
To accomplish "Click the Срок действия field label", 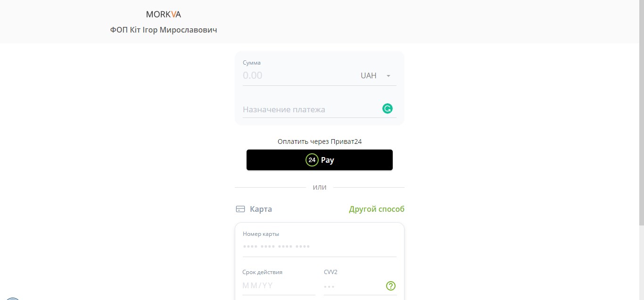I will pos(263,272).
